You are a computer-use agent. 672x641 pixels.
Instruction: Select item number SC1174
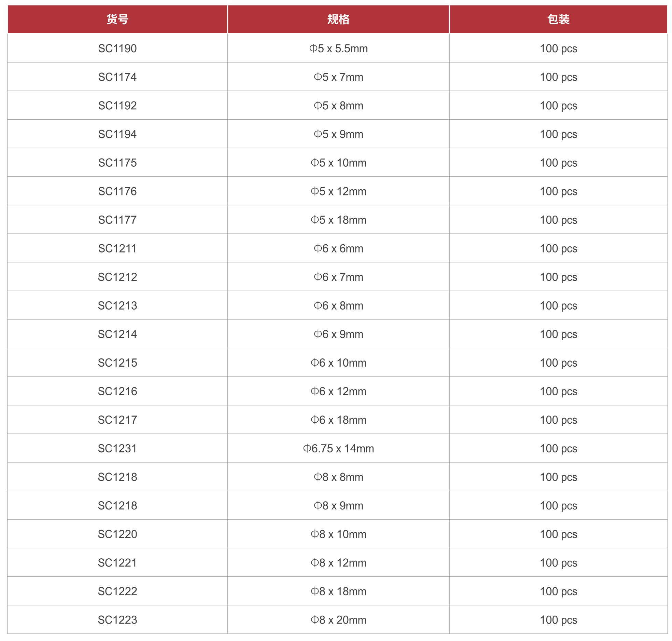(x=117, y=77)
